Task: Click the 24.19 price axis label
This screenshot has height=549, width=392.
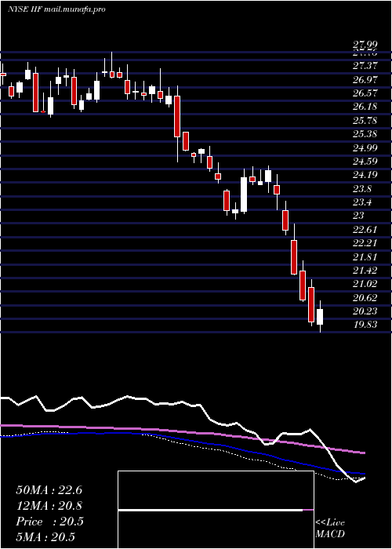Action: [x=365, y=175]
